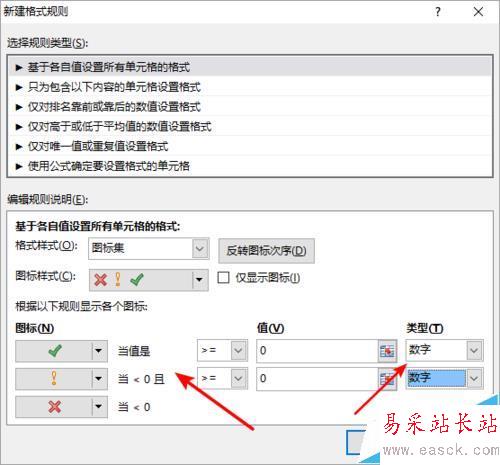Enable the 仅显示图标 checkbox
The height and width of the screenshot is (465, 500).
click(223, 278)
